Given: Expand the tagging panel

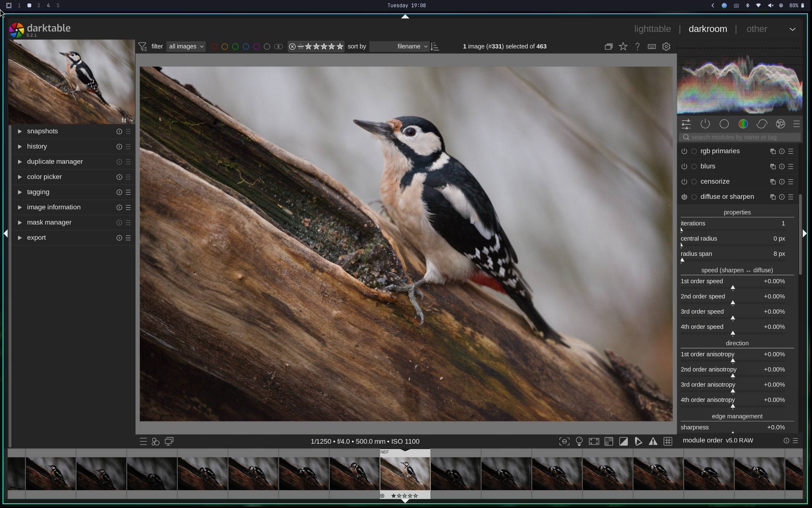Looking at the screenshot, I should point(38,192).
